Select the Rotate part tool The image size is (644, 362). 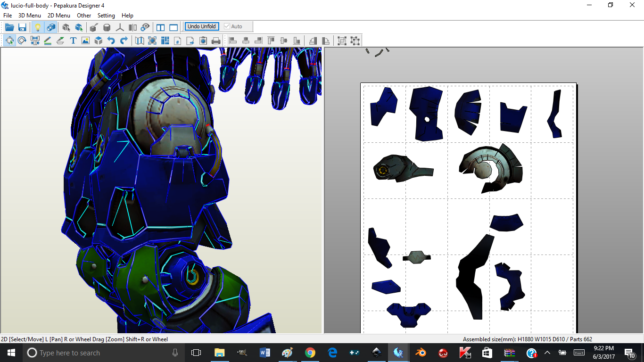22,41
